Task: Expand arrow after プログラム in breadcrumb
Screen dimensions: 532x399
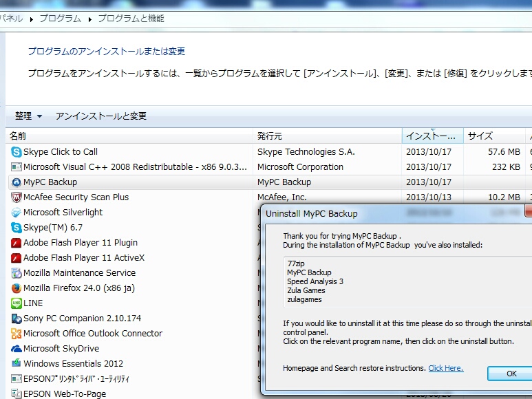Action: (x=90, y=19)
